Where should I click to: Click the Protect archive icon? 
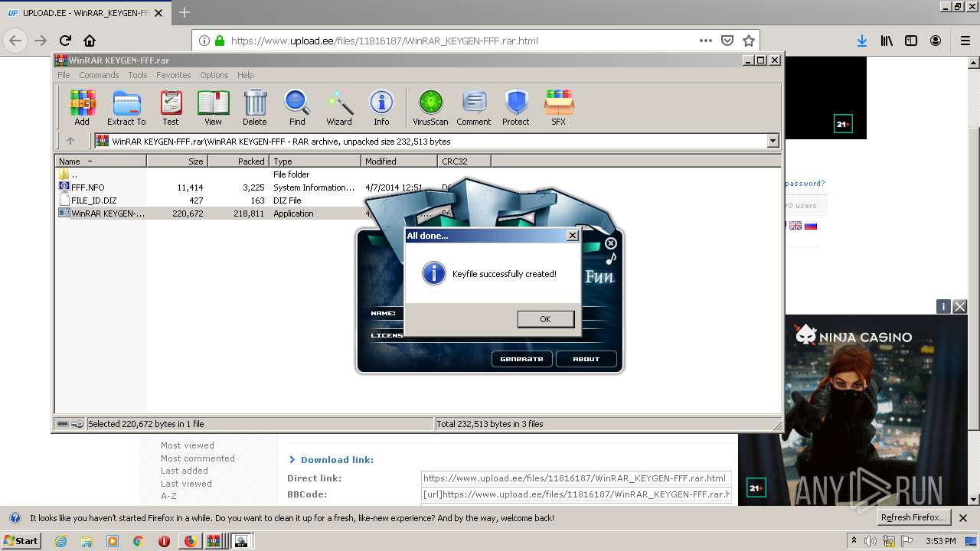(516, 107)
